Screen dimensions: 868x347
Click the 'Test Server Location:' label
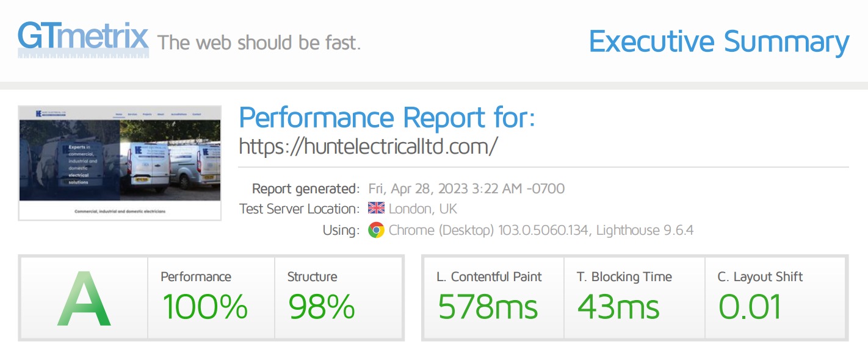(299, 209)
